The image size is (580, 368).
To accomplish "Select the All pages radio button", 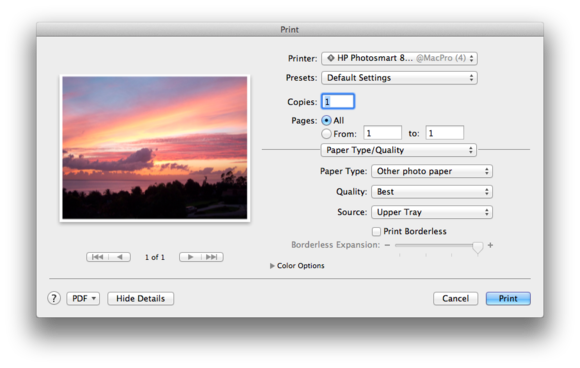I will click(326, 121).
